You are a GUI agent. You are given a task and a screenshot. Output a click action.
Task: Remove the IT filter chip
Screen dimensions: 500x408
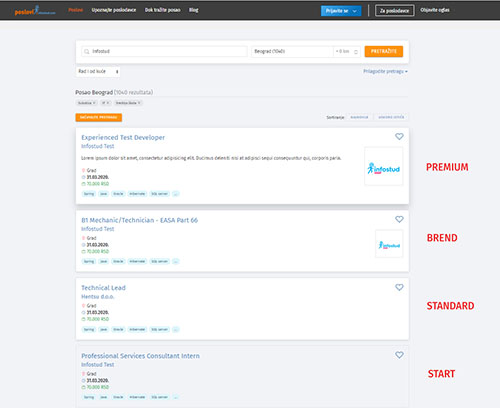[x=105, y=103]
